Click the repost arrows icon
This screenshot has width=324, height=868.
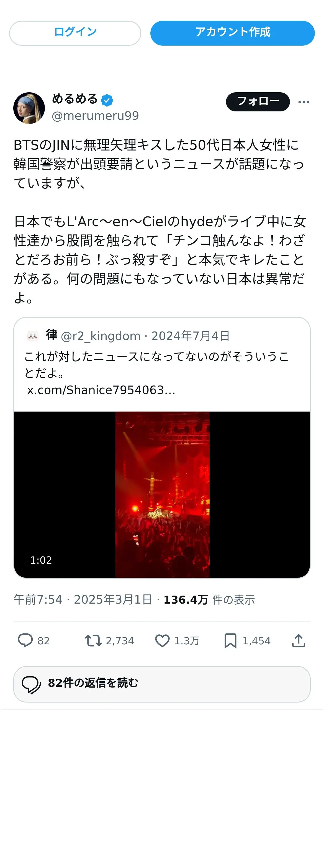click(93, 640)
